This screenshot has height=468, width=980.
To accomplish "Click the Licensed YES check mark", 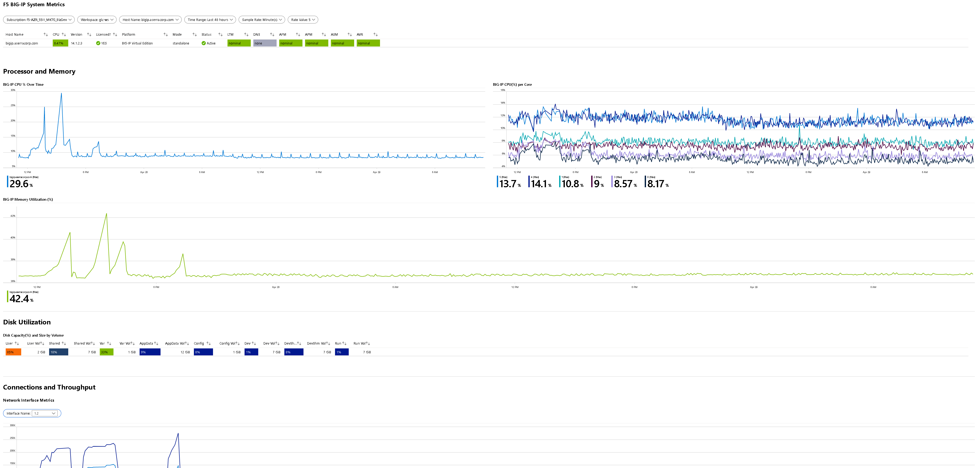I will click(98, 43).
